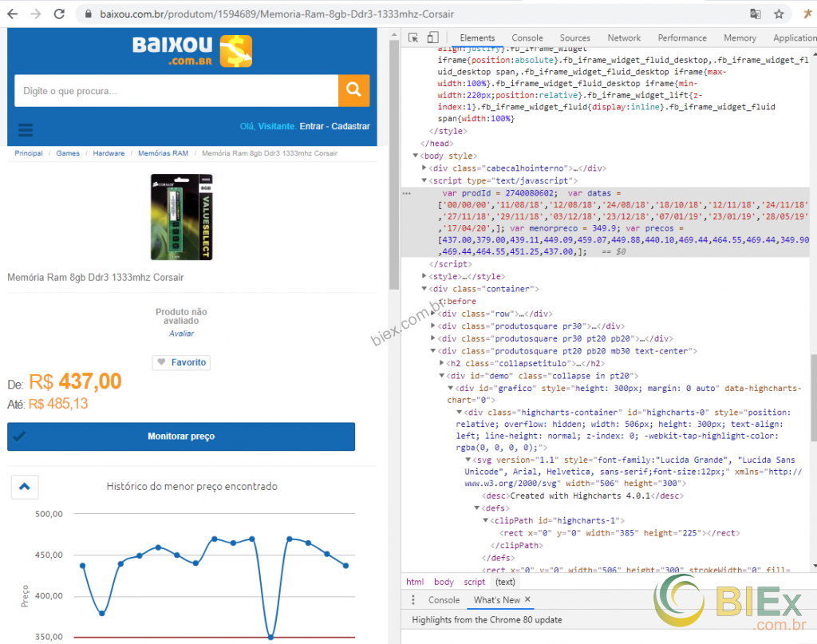Click the Baixou.com.br logo
The height and width of the screenshot is (644, 817).
point(191,51)
